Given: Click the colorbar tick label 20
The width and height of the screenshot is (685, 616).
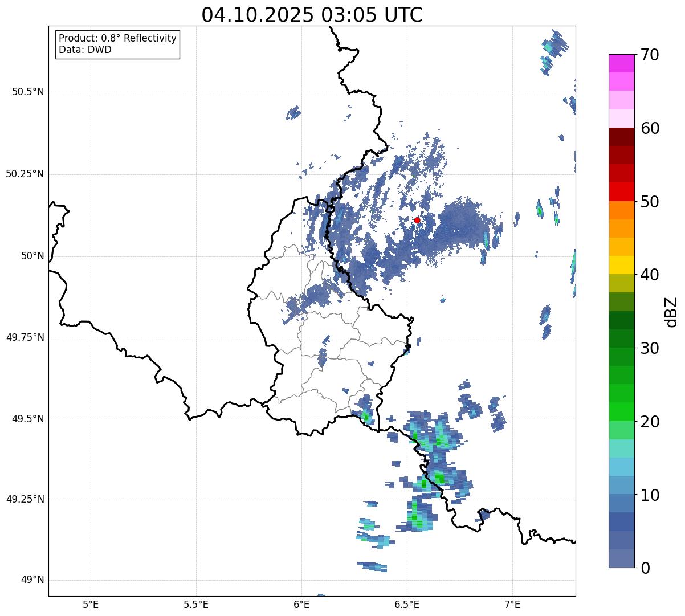Looking at the screenshot, I should [x=650, y=422].
